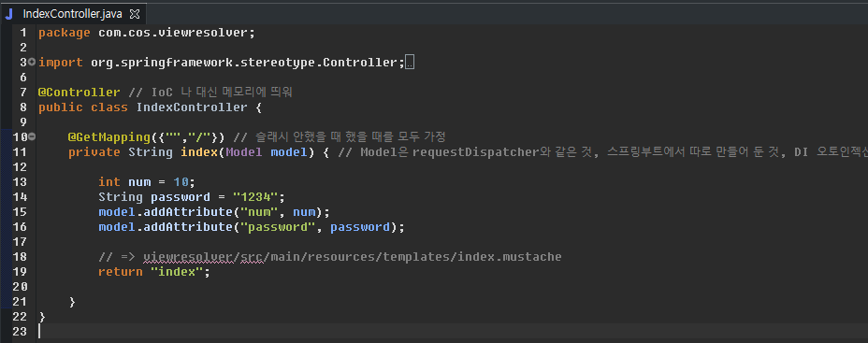Click 'private' keyword on line 11
Screen dimensions: 868x343
point(94,152)
